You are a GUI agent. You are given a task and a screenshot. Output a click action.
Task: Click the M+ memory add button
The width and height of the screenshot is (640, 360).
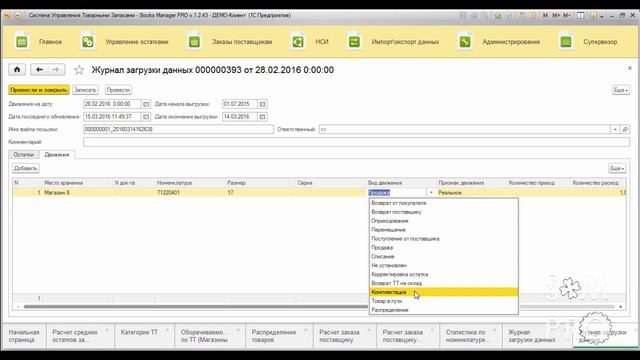click(x=556, y=15)
